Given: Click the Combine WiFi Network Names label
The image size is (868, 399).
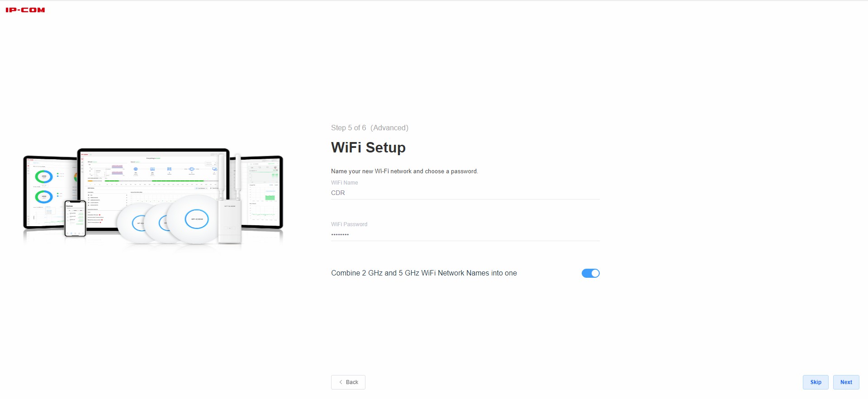Looking at the screenshot, I should 424,273.
